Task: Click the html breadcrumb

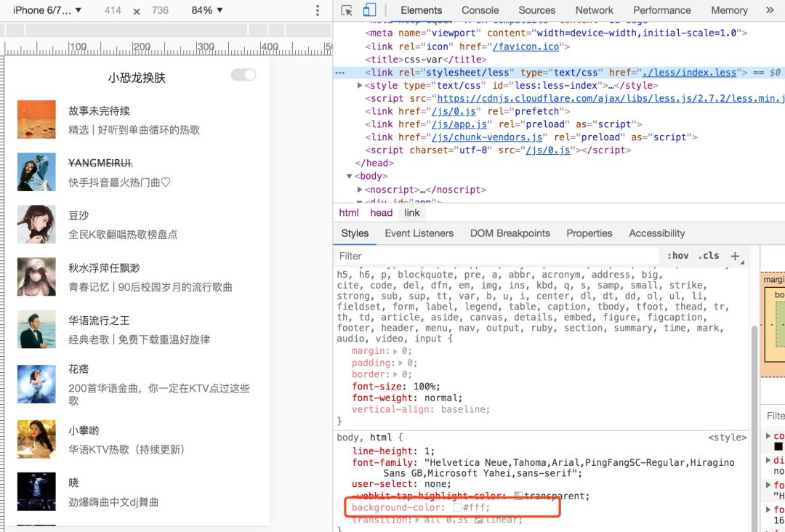Action: pos(348,213)
